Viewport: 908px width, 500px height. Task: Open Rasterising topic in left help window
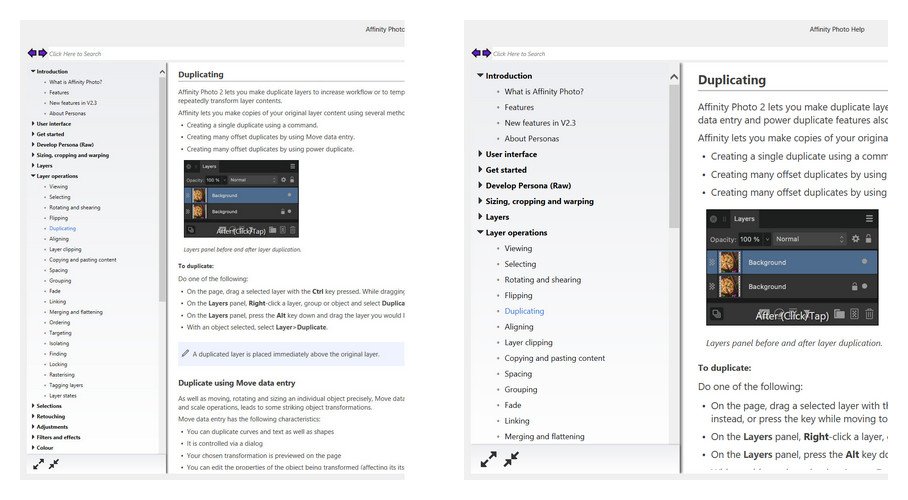(62, 374)
